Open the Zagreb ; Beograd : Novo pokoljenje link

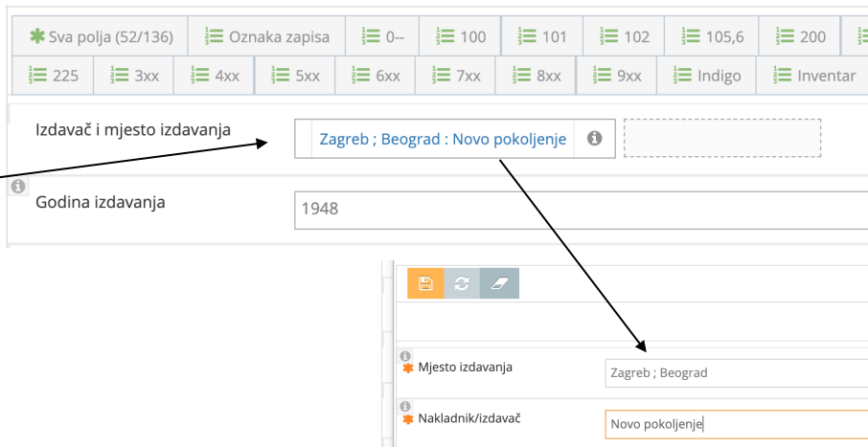443,140
